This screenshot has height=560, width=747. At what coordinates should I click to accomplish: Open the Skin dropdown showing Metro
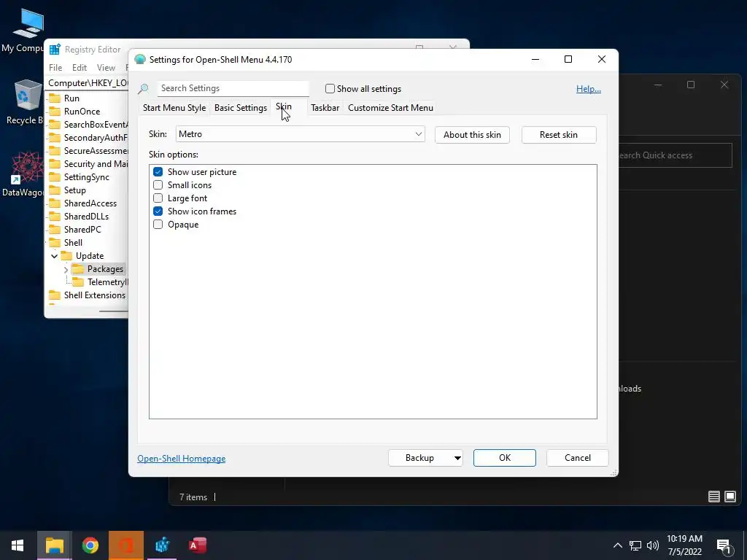[300, 134]
